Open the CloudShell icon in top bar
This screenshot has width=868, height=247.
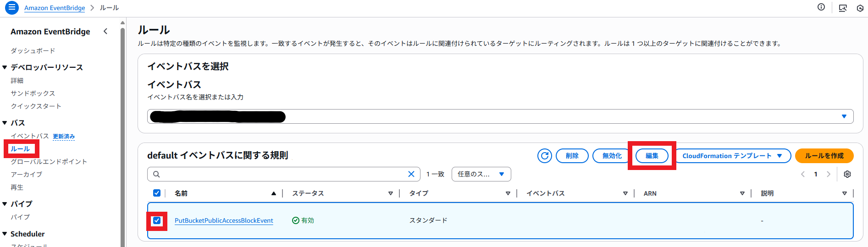[842, 8]
